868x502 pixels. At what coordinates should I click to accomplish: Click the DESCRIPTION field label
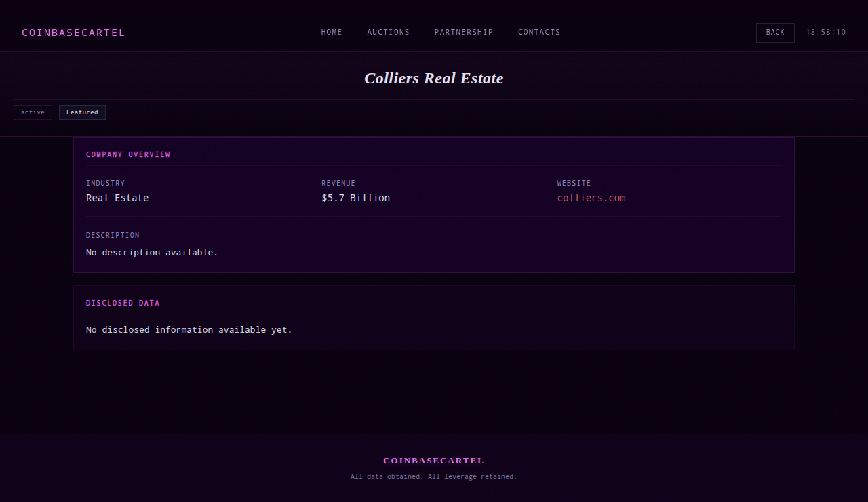tap(113, 235)
